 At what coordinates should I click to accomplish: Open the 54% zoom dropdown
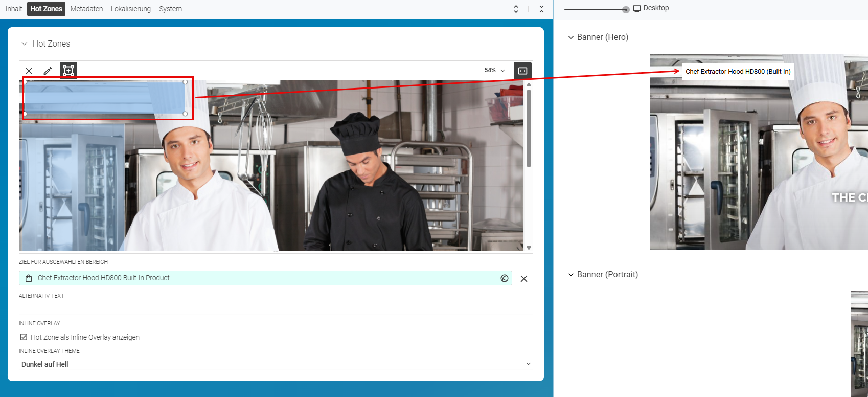[x=494, y=70]
